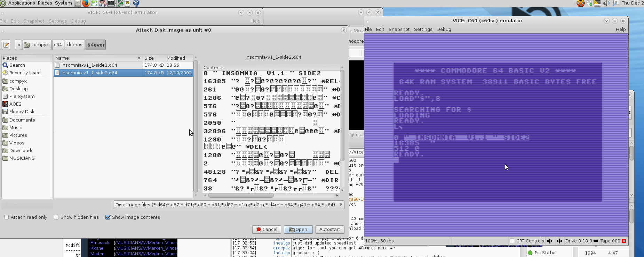Screen dimensions: 644x257
Task: Open the Dropbox tray icon
Action: pyautogui.click(x=589, y=3)
